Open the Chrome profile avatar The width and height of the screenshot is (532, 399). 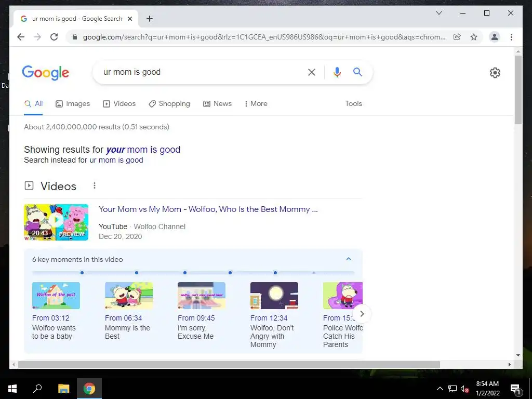pos(495,37)
